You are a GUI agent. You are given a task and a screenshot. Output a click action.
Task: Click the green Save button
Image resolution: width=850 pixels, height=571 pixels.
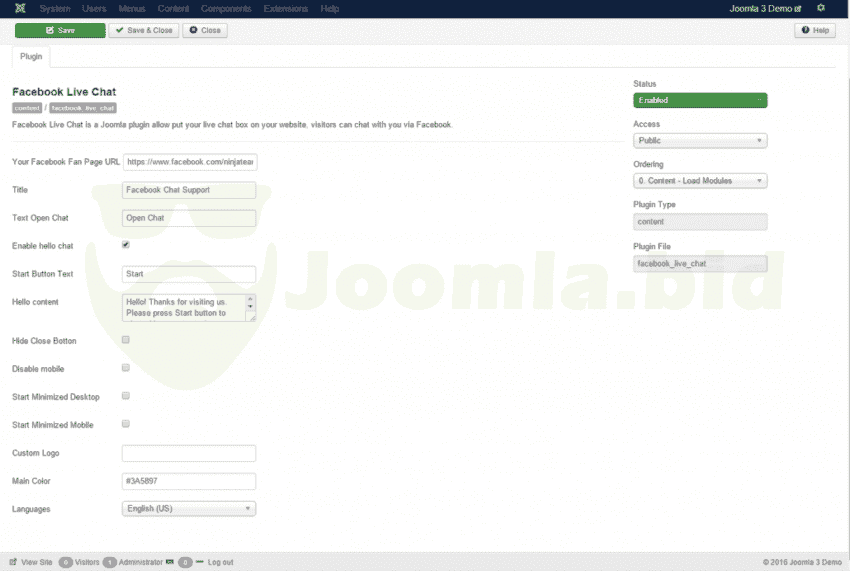pos(60,30)
